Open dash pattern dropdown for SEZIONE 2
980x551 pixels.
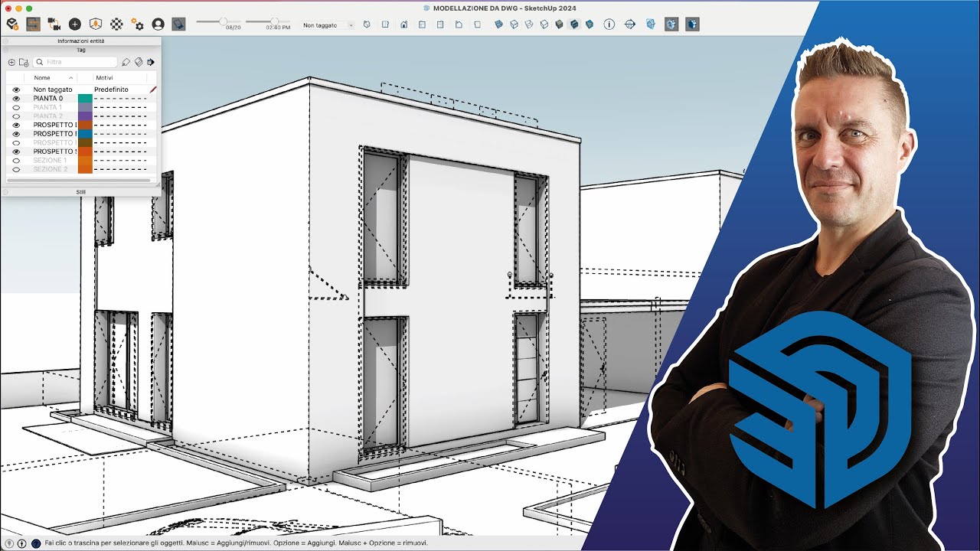pos(119,169)
